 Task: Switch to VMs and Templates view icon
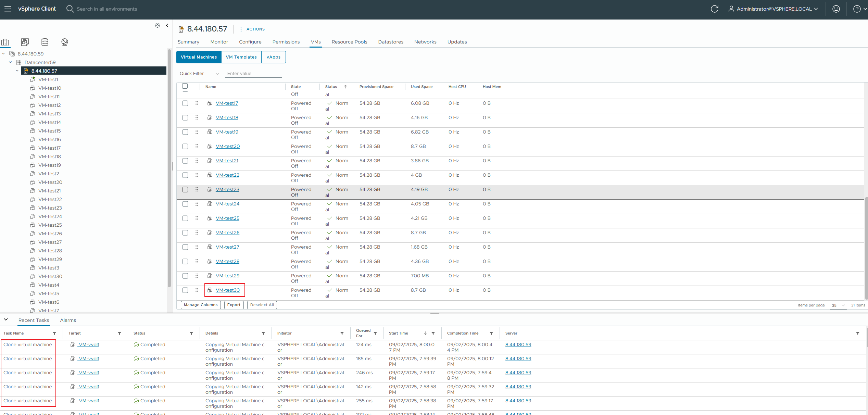(x=25, y=42)
